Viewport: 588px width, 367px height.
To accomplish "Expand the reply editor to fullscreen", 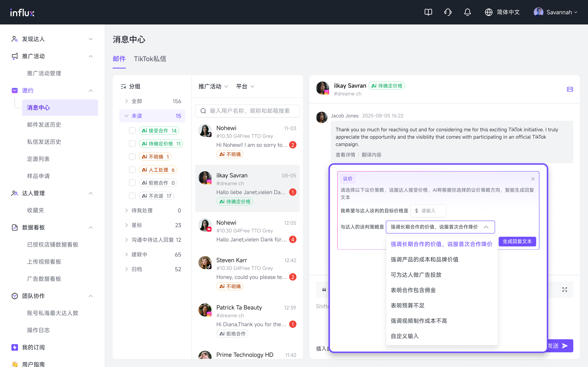I will coord(565,289).
